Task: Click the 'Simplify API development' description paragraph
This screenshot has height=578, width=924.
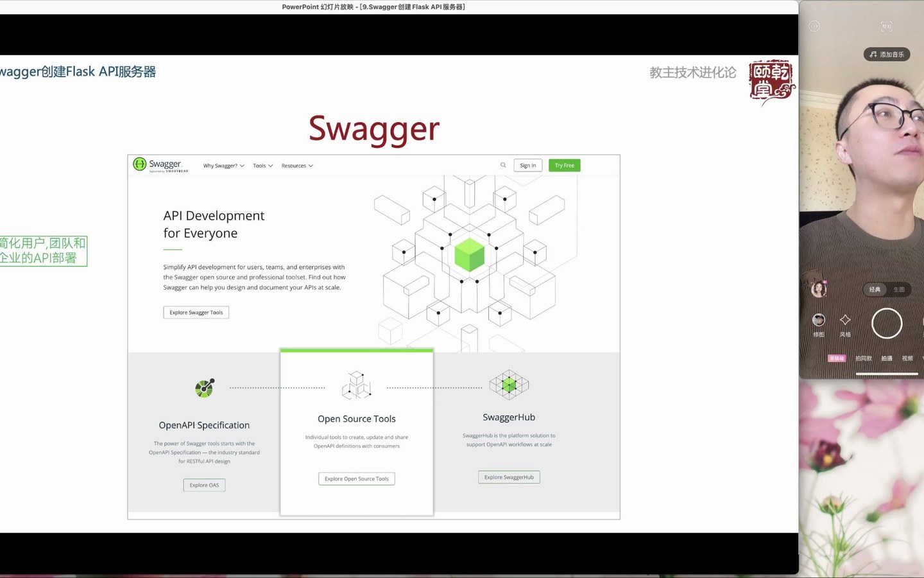Action: pyautogui.click(x=254, y=277)
